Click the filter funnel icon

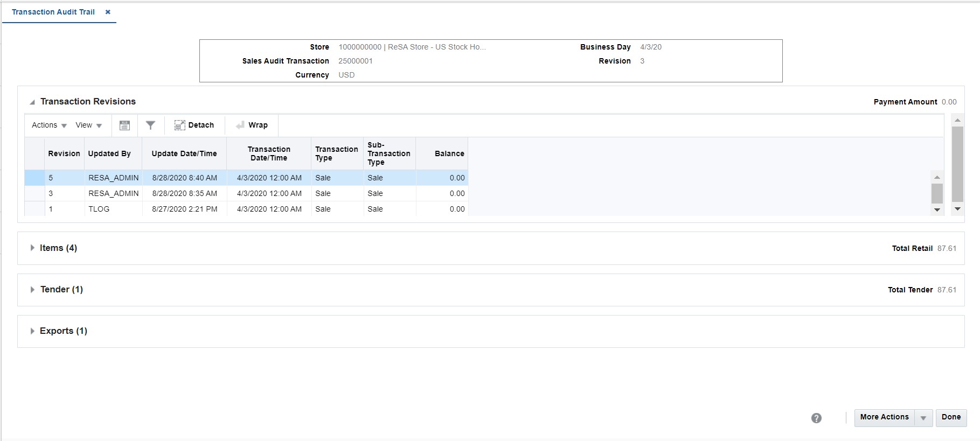click(151, 125)
